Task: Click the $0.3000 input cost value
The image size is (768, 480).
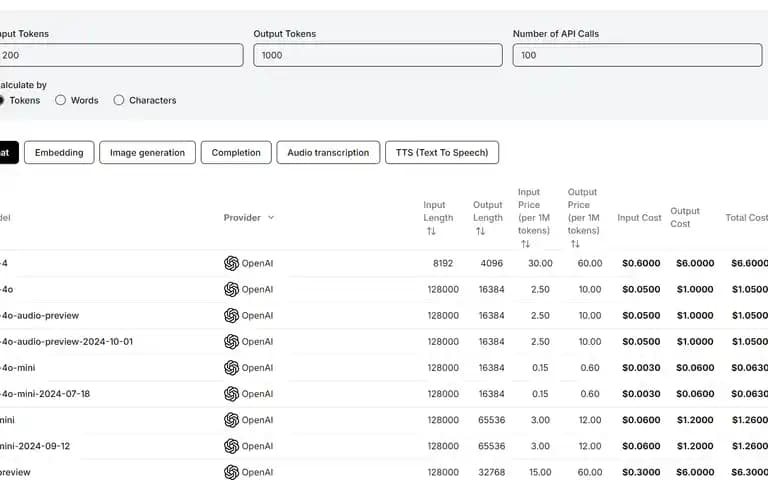Action: coord(641,472)
